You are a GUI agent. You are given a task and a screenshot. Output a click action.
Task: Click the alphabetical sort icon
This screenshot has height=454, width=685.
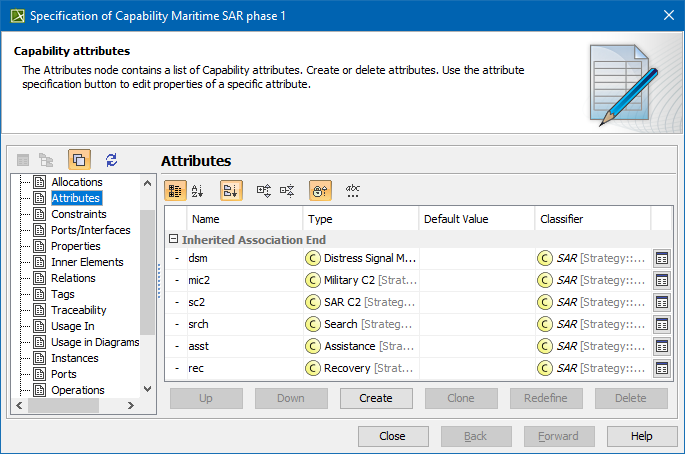coord(198,190)
